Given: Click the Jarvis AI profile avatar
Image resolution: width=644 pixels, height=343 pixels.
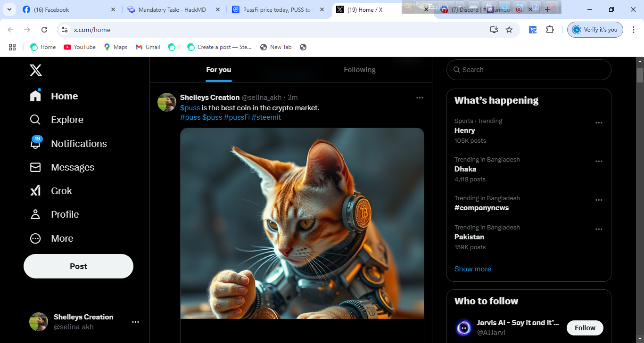Looking at the screenshot, I should click(x=464, y=327).
